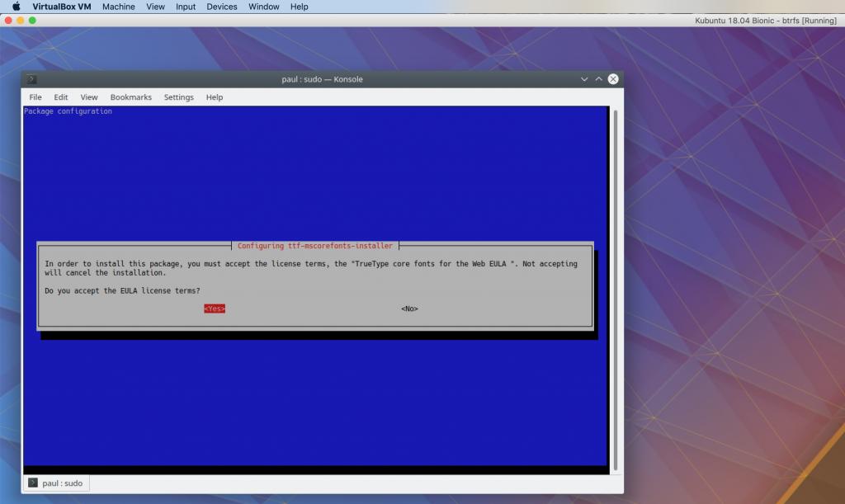Open the VirtualBox Devices menu
The image size is (845, 504).
coord(221,7)
